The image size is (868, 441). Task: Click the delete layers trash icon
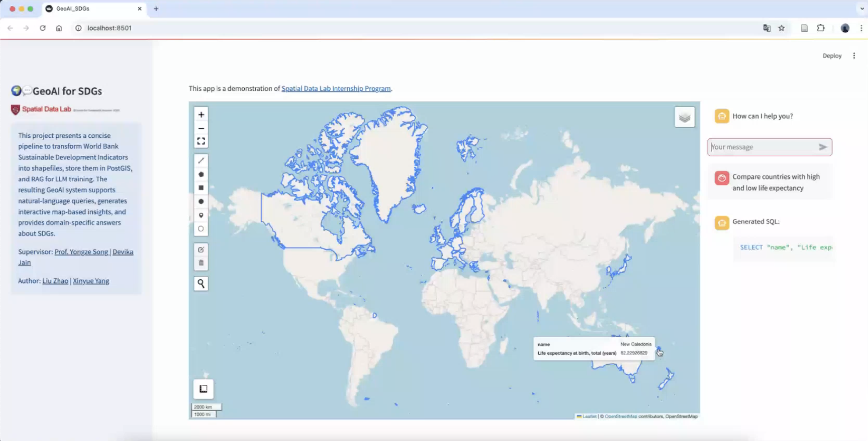(x=201, y=263)
